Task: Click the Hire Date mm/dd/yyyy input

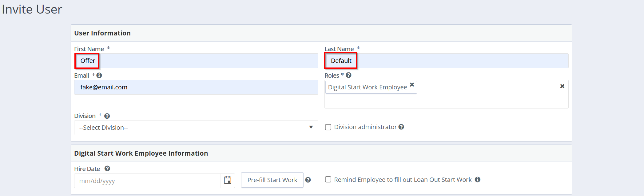Action: tap(147, 181)
